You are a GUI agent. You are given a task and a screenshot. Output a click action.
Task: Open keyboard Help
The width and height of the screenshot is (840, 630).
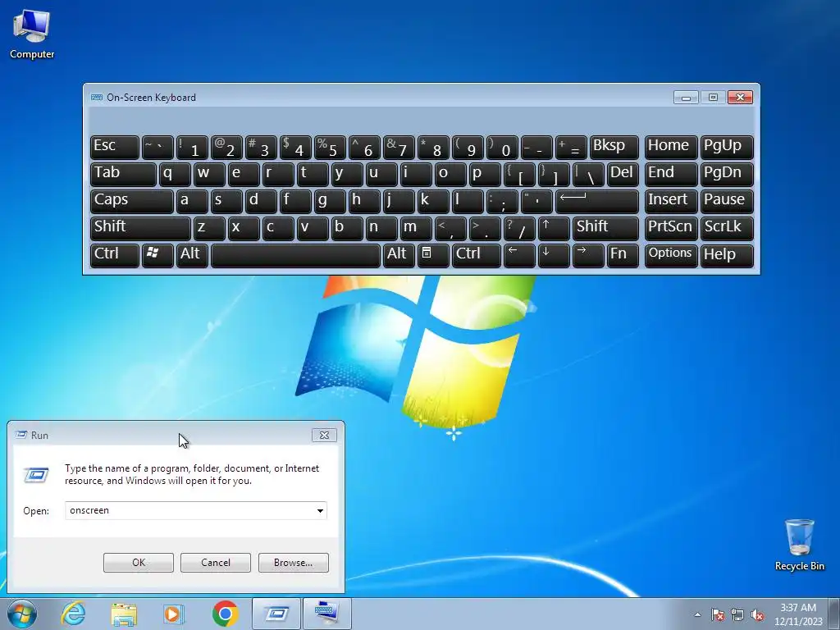(727, 255)
